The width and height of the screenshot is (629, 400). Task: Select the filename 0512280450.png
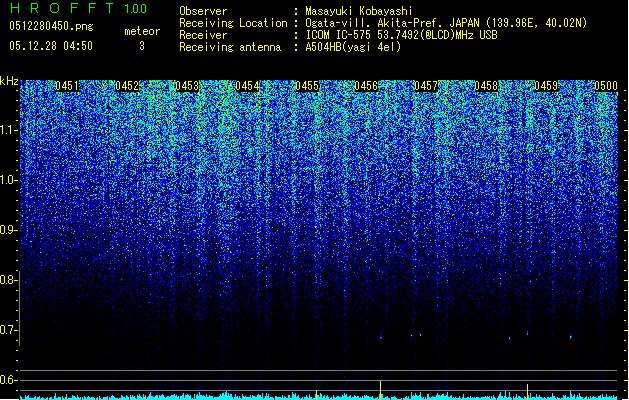click(x=51, y=26)
